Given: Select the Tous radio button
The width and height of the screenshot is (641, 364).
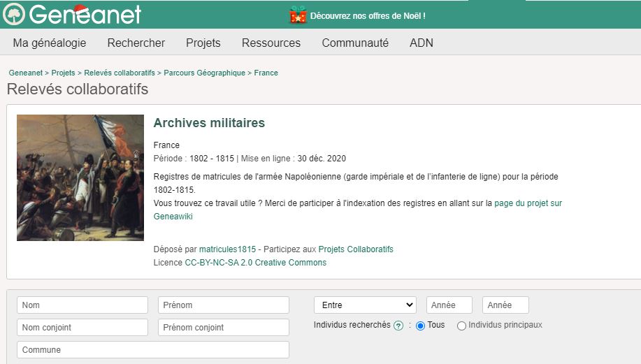Looking at the screenshot, I should 421,326.
